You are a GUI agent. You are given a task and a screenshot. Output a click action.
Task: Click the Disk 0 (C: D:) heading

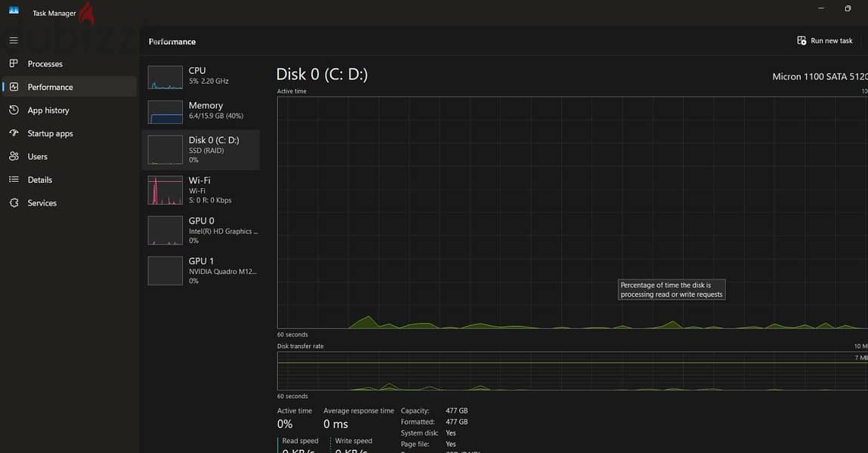click(322, 74)
